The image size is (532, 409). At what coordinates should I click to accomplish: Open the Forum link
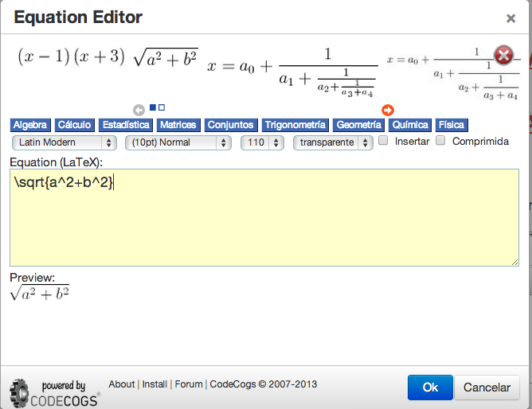[189, 384]
